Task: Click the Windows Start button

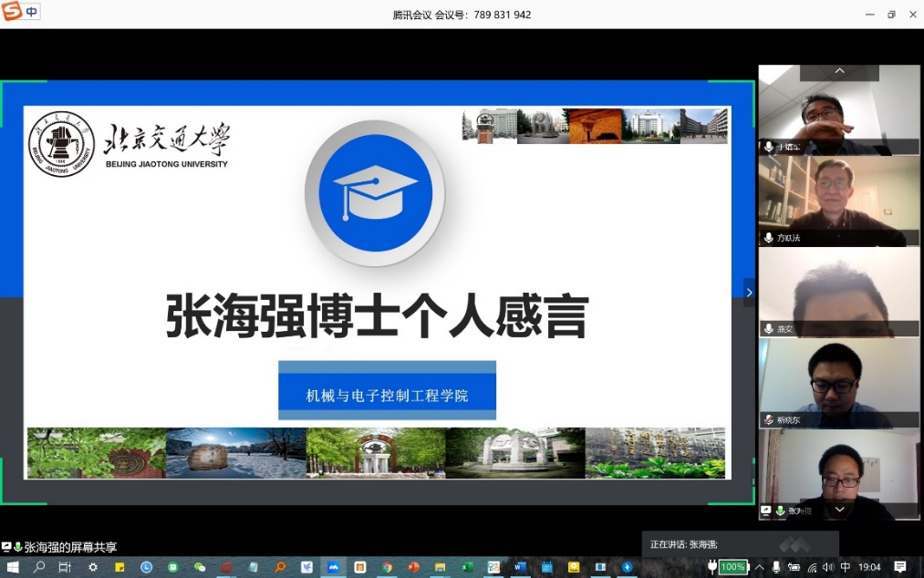Action: tap(13, 567)
